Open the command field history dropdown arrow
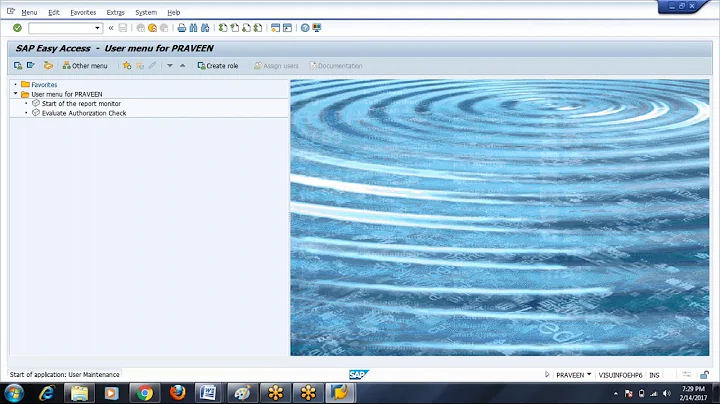 [97, 28]
